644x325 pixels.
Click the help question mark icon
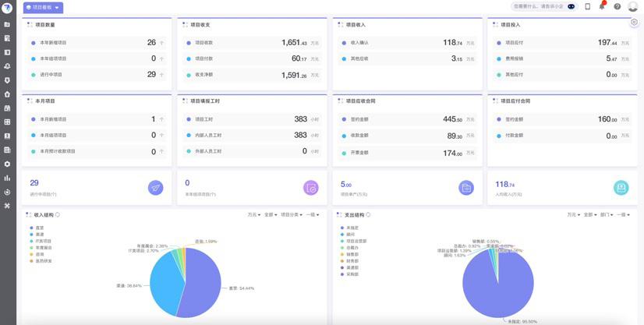pos(617,7)
